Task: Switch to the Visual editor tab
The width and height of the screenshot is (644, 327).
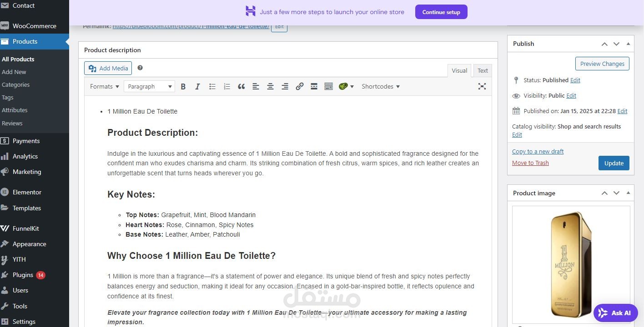Action: point(459,70)
